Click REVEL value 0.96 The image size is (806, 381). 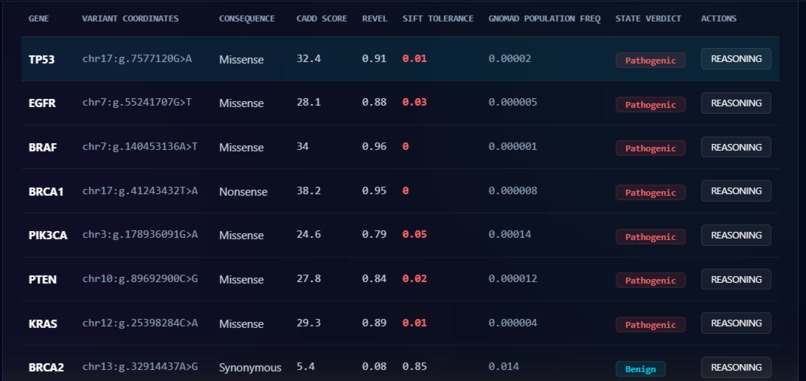[x=374, y=147]
